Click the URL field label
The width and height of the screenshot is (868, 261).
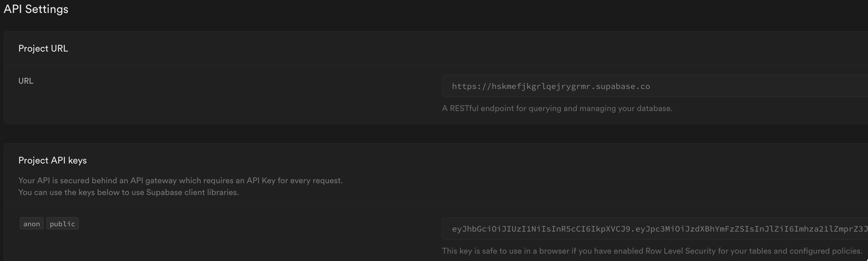click(26, 81)
